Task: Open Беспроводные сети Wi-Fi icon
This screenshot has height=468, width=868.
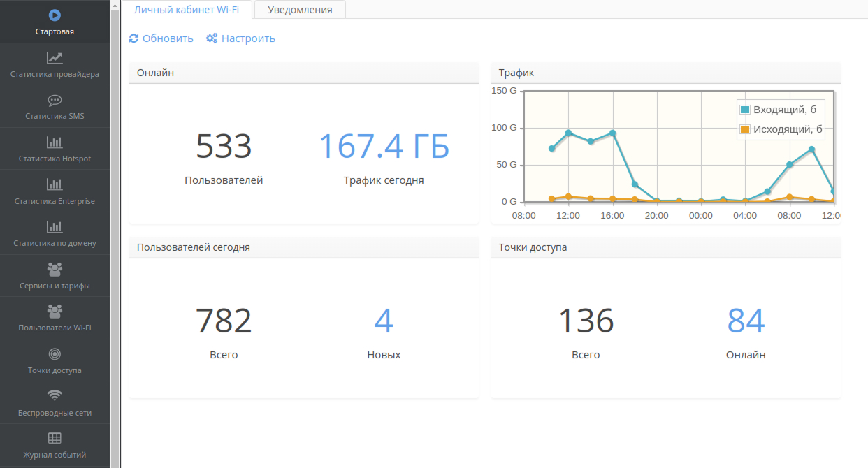Action: [55, 396]
